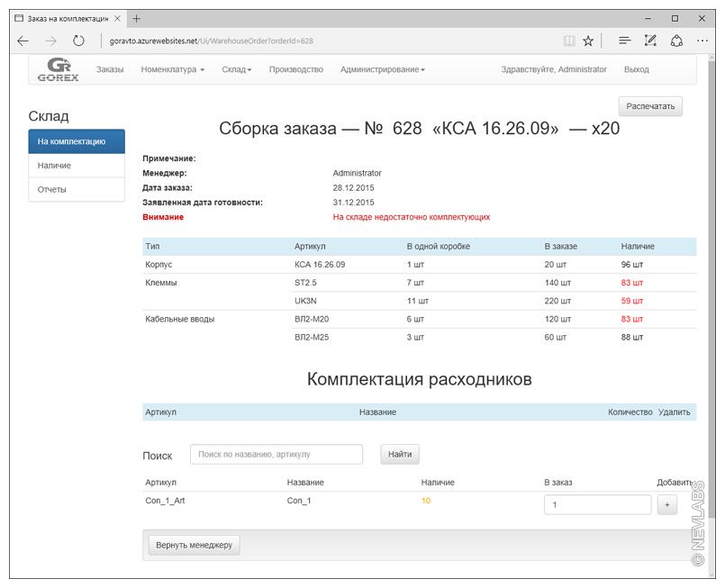
Task: Open the Заказы menu item
Action: (110, 69)
